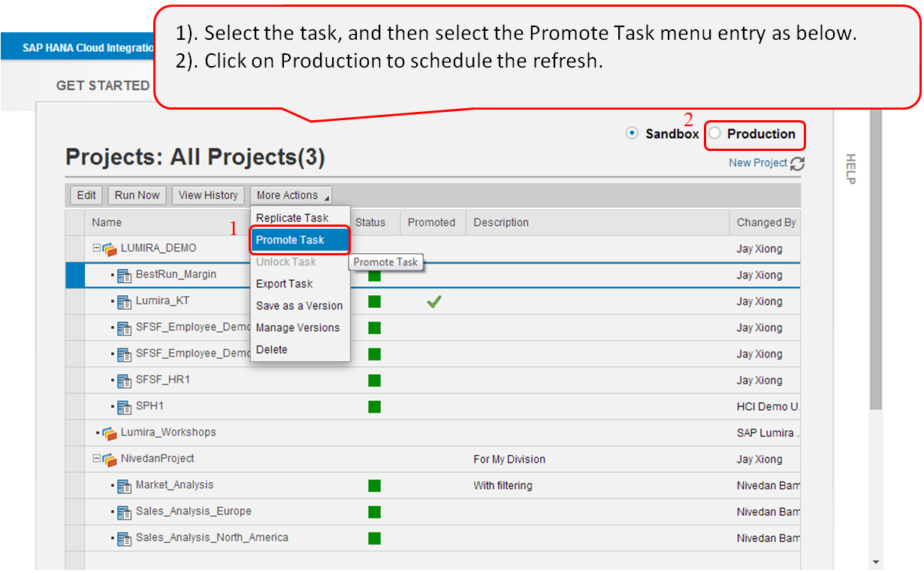
Task: Click the Run Now button
Action: (137, 195)
